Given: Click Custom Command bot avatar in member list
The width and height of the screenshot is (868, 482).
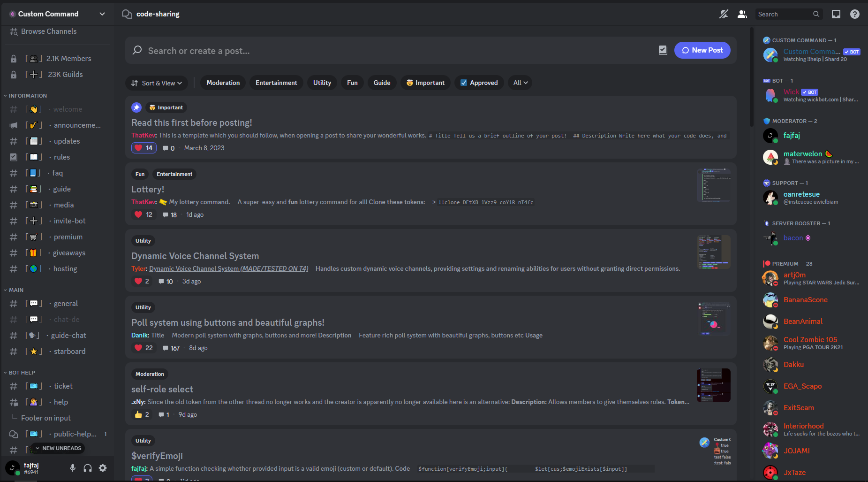Looking at the screenshot, I should tap(770, 55).
